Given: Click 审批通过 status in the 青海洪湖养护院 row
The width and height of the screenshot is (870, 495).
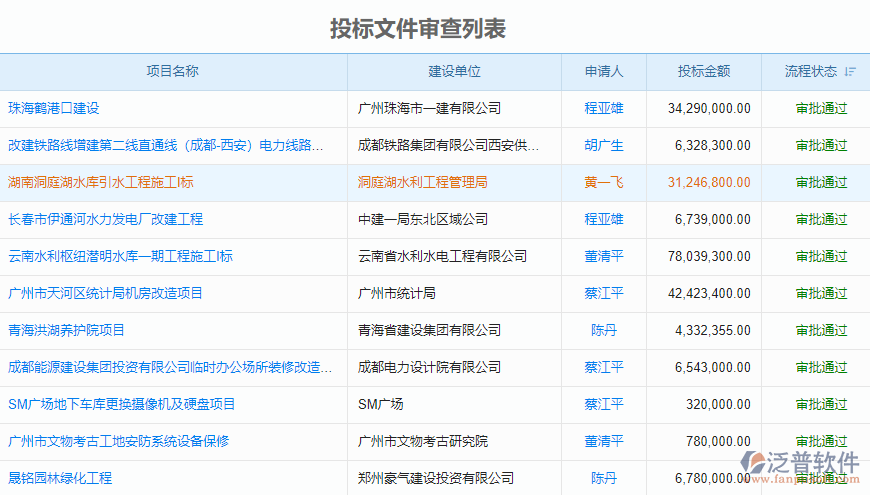Looking at the screenshot, I should click(822, 330).
